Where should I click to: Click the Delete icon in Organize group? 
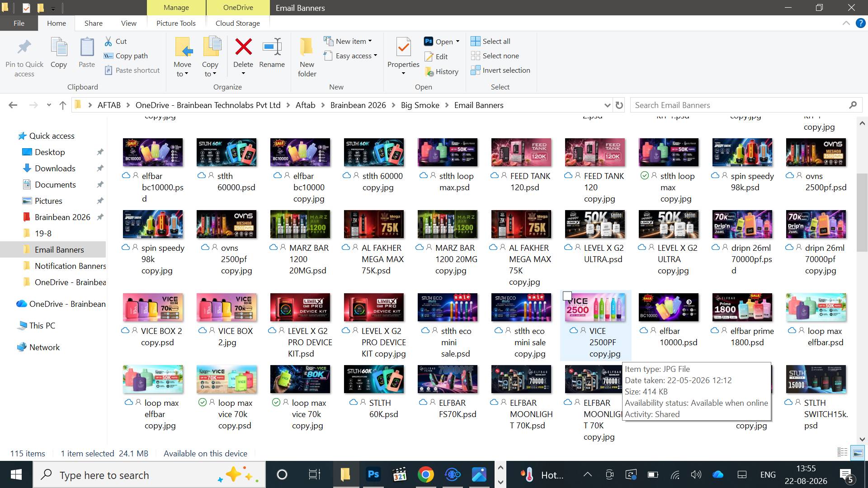pyautogui.click(x=243, y=47)
